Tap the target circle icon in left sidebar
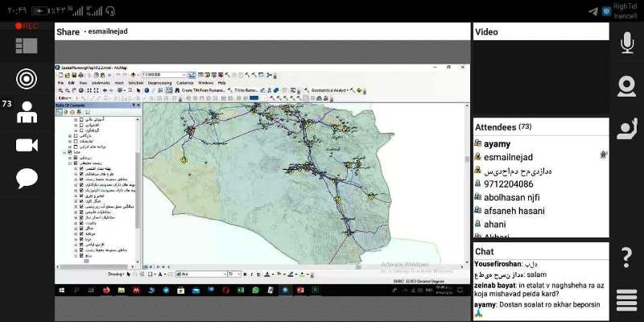The image size is (644, 322). [27, 78]
